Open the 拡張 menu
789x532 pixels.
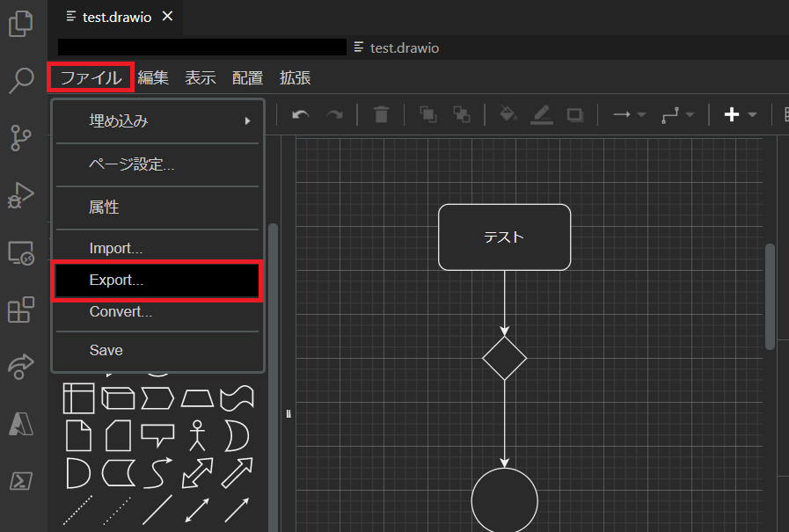(295, 78)
